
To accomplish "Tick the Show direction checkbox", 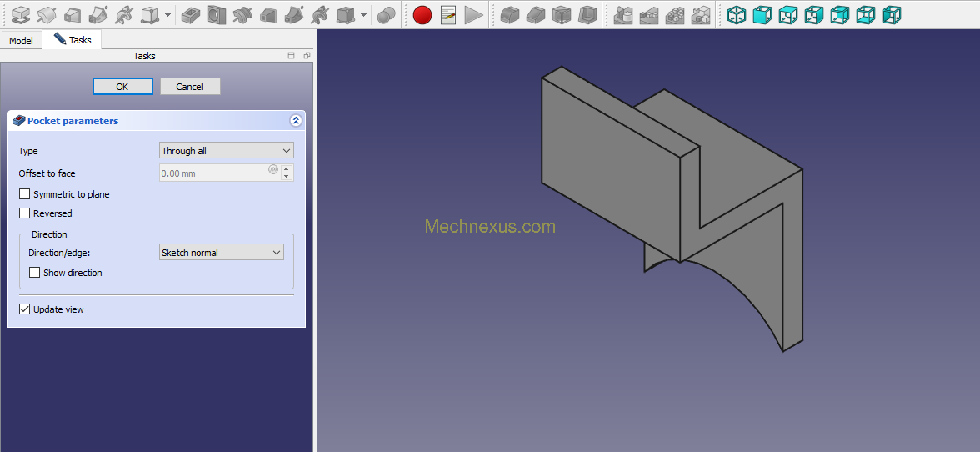I will point(34,273).
